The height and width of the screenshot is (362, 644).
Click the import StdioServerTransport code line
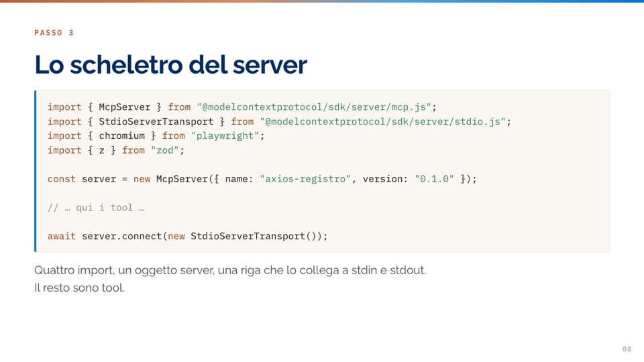pos(279,121)
